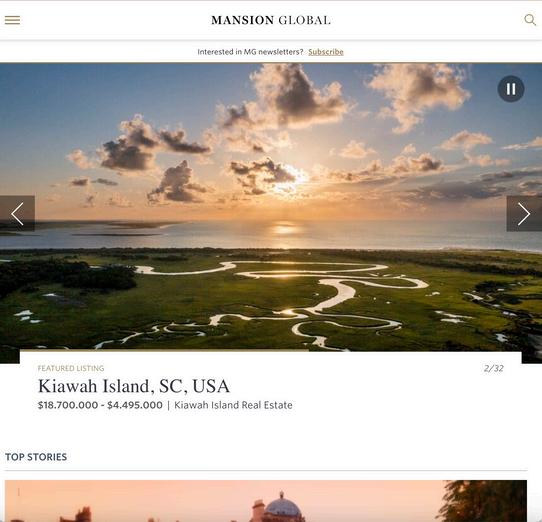Open the hamburger menu icon
542x522 pixels.
[x=12, y=20]
